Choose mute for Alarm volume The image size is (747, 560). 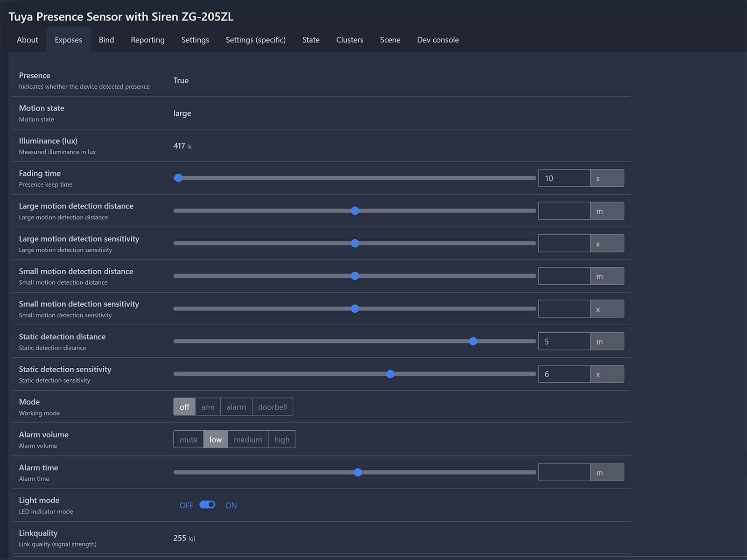189,440
